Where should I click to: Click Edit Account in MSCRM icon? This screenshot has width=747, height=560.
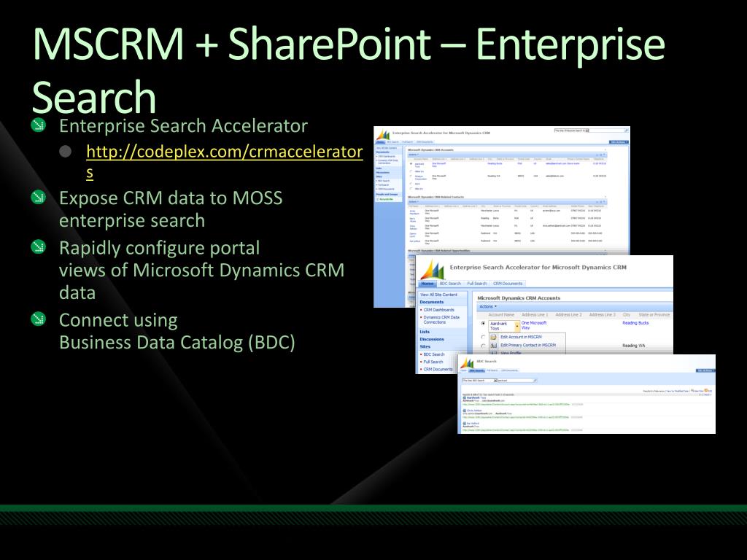coord(494,337)
